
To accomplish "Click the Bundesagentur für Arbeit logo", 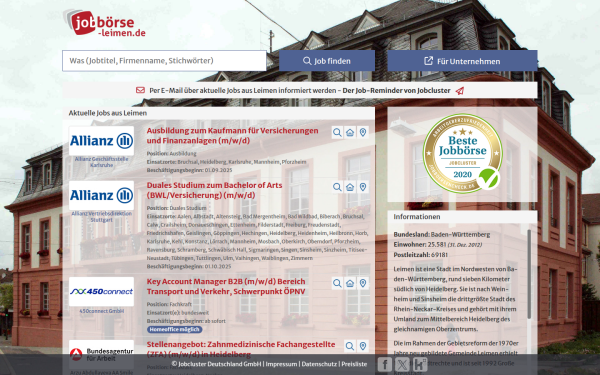I will [x=101, y=354].
